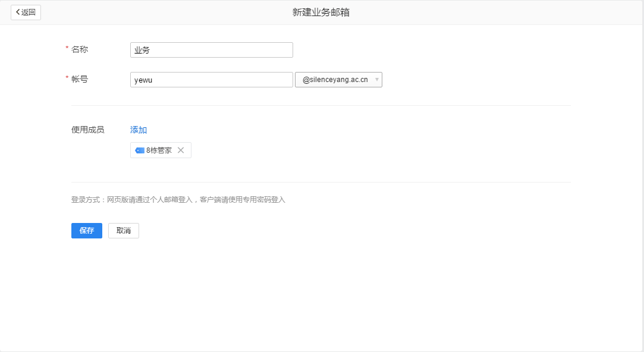Click the 名称 field label
This screenshot has height=352, width=644.
click(x=80, y=50)
